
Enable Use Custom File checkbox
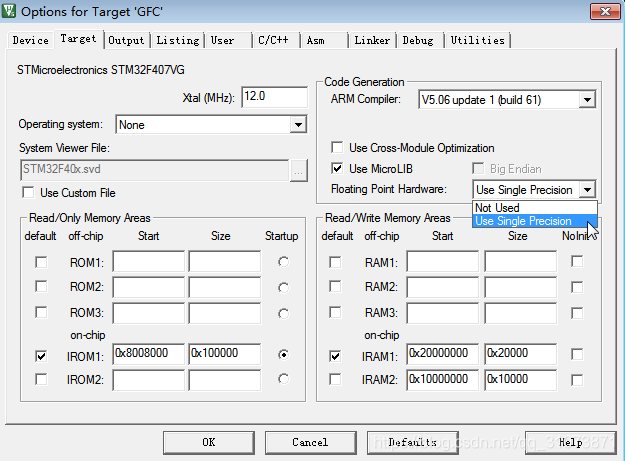[28, 192]
